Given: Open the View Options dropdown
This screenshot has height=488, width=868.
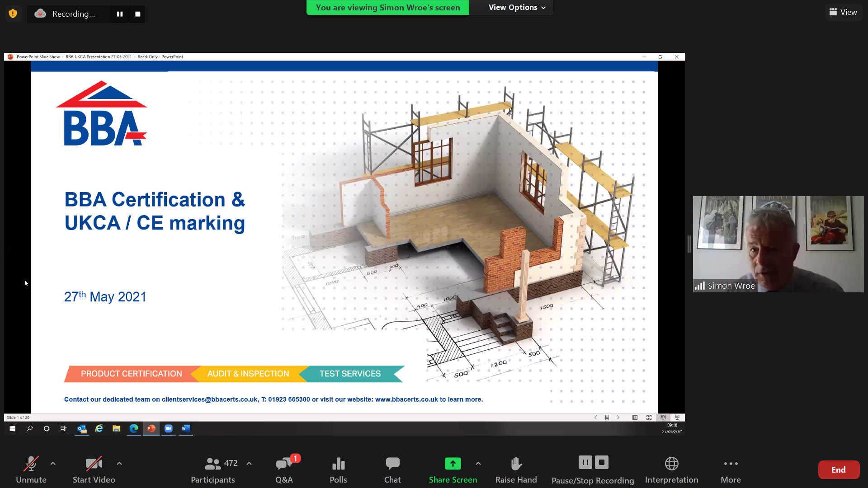Looking at the screenshot, I should (x=517, y=7).
